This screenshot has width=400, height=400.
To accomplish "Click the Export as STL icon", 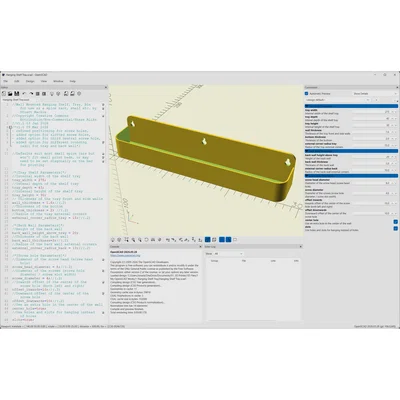I will click(x=66, y=94).
